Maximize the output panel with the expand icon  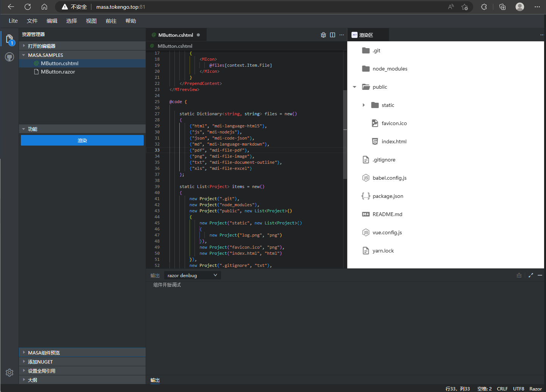[530, 275]
